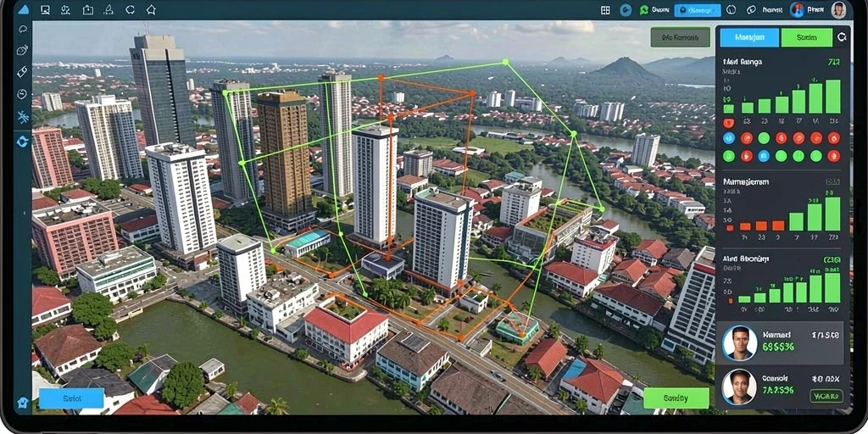The height and width of the screenshot is (434, 868).
Task: Toggle the last red dot in bottom dot row
Action: pyautogui.click(x=833, y=156)
